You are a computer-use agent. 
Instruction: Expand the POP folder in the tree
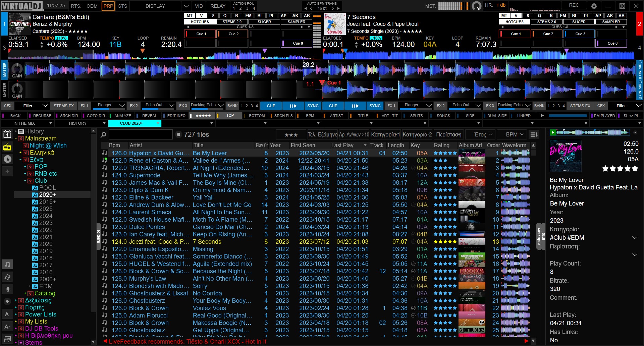coord(25,166)
